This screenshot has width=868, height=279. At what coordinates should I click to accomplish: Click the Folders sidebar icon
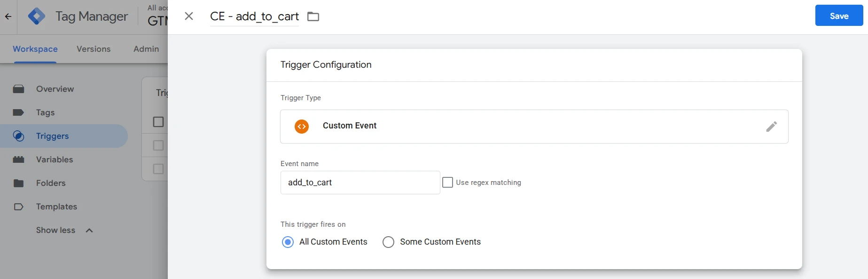(19, 183)
